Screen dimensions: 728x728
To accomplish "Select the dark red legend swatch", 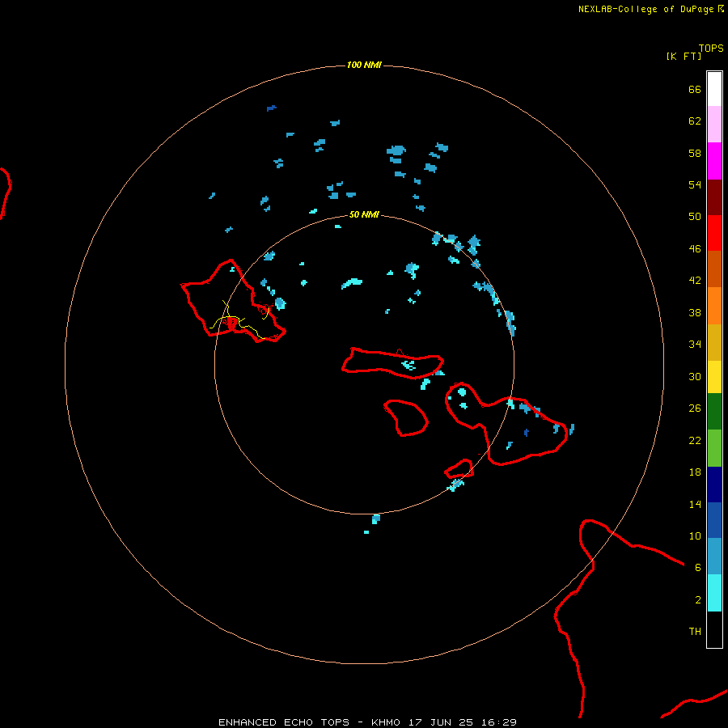I will [714, 197].
